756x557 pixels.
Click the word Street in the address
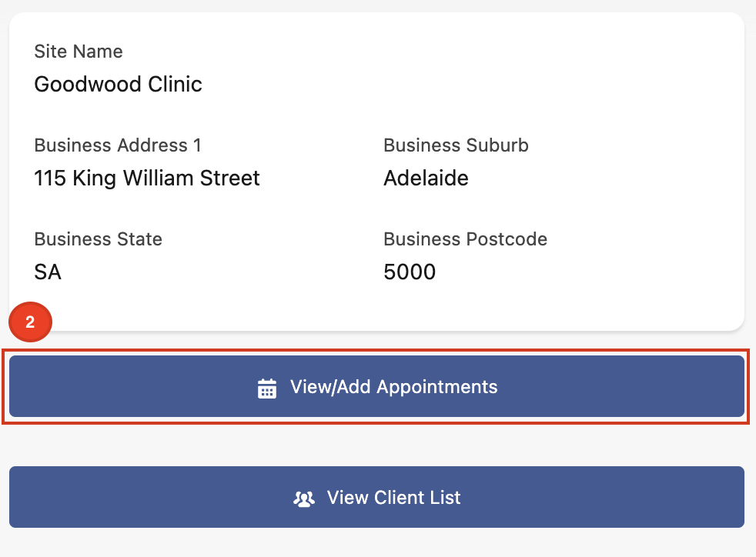tap(228, 178)
